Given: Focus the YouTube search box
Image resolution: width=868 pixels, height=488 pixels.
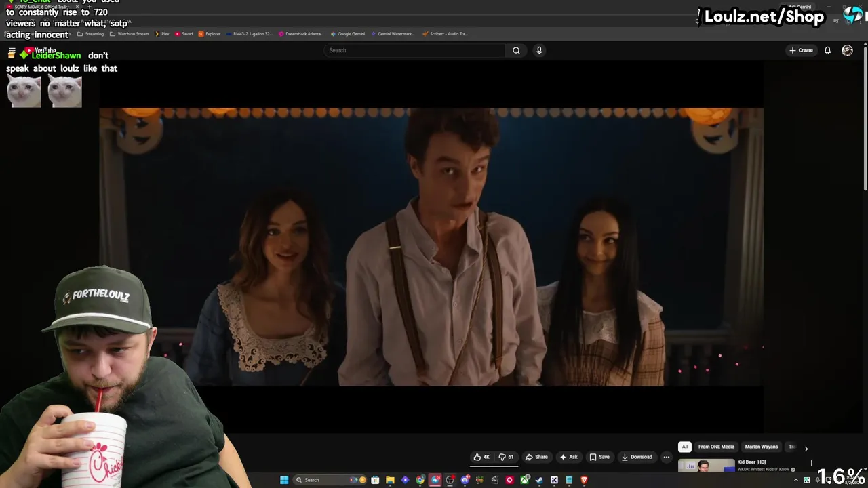Looking at the screenshot, I should coord(415,50).
